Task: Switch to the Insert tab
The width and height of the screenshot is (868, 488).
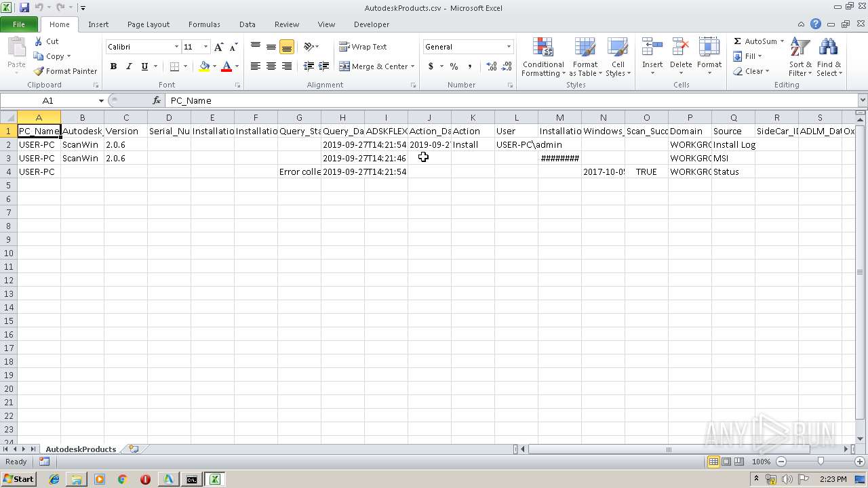Action: [98, 24]
